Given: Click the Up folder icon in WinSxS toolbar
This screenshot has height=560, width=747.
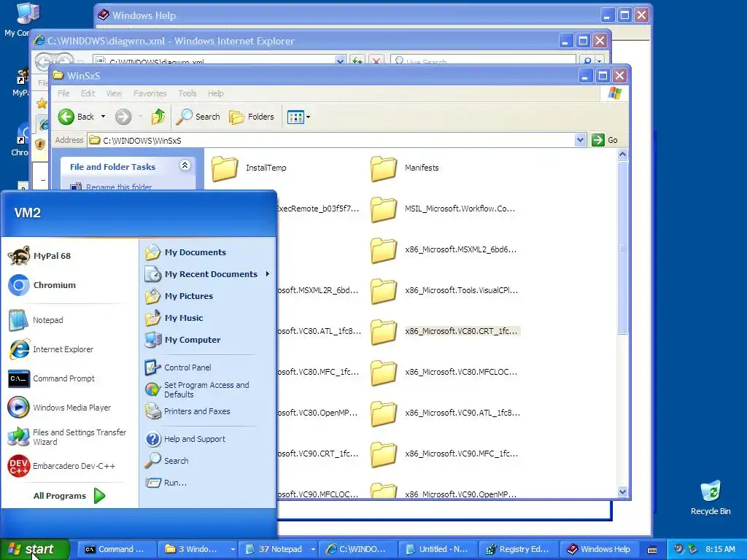Looking at the screenshot, I should tap(158, 117).
